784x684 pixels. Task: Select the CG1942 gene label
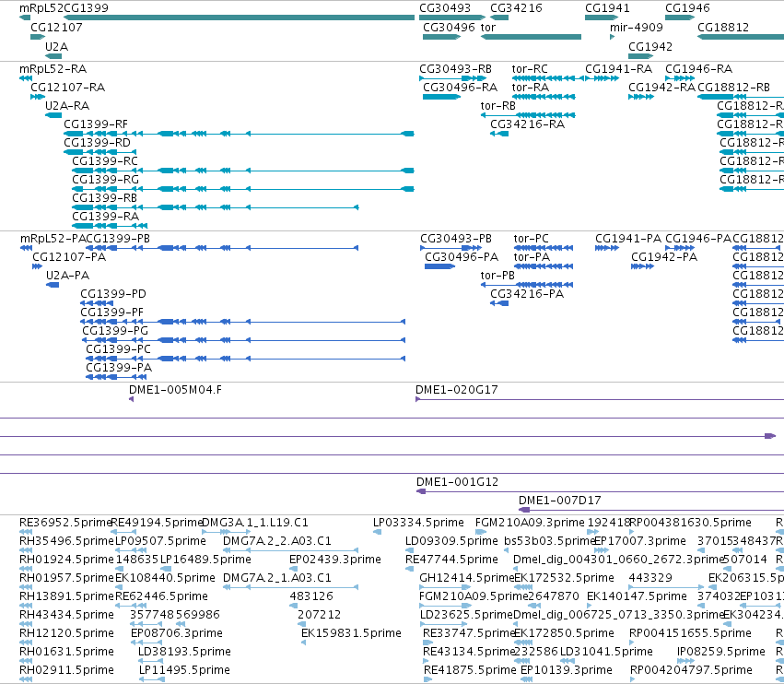pos(650,47)
